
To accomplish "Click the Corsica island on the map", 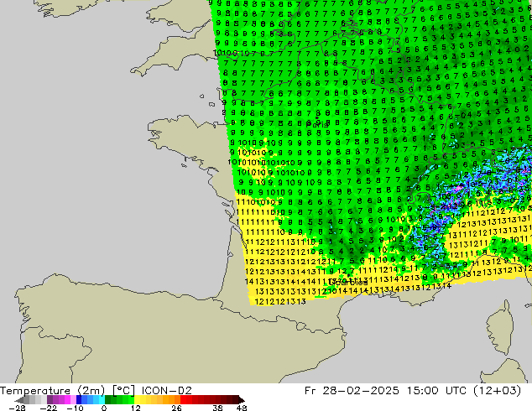I will [x=500, y=327].
